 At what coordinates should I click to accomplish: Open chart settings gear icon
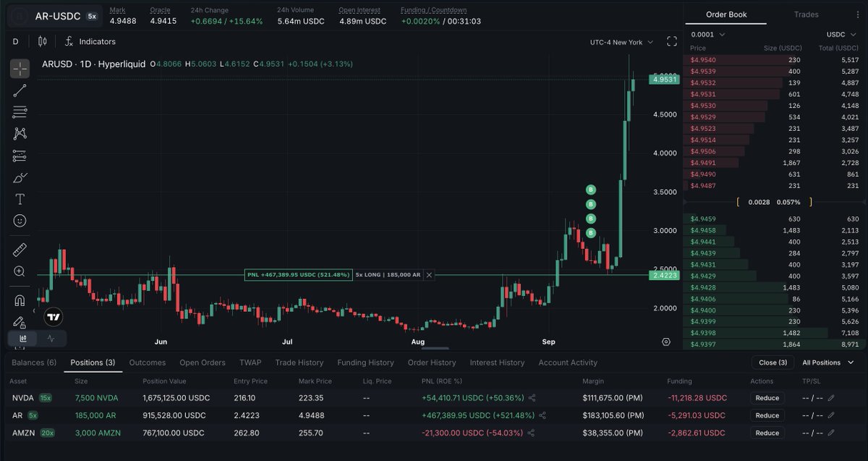(x=666, y=342)
